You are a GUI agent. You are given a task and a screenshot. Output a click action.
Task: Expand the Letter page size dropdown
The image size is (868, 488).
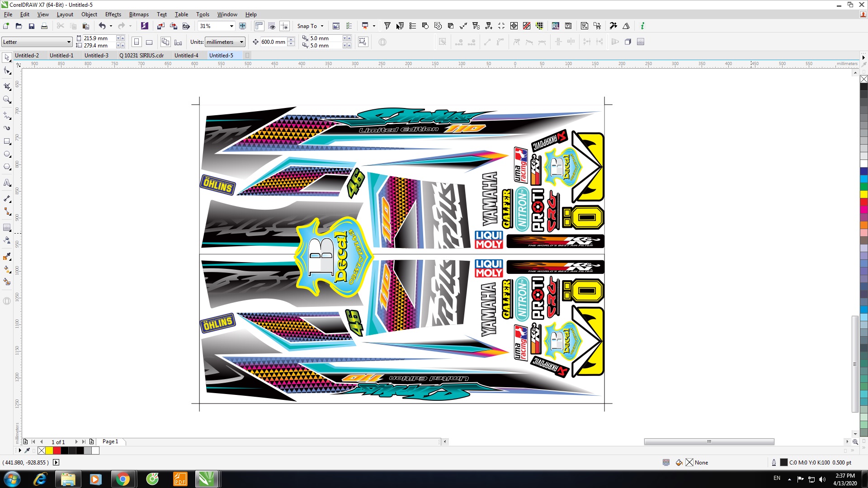(x=69, y=42)
